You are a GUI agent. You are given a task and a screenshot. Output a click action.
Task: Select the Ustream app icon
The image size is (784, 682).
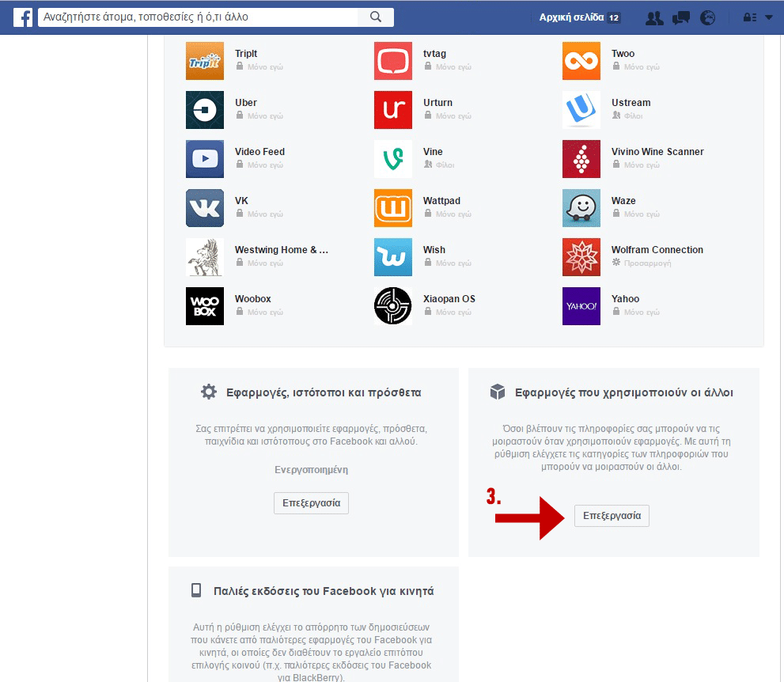[x=581, y=110]
